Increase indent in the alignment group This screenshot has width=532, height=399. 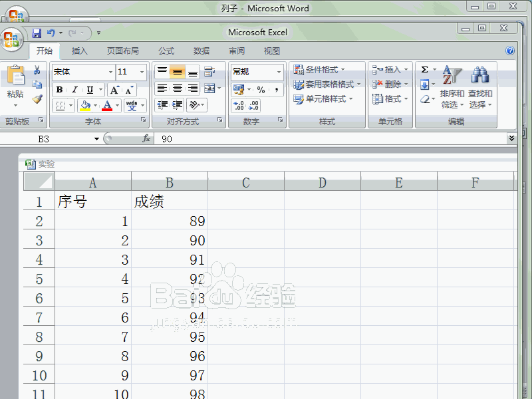pos(177,105)
